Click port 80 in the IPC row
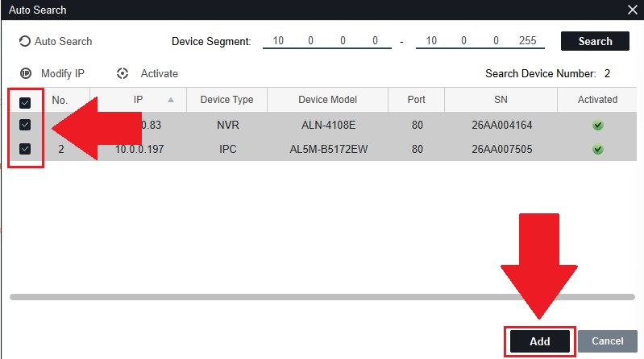The width and height of the screenshot is (644, 359). tap(418, 149)
